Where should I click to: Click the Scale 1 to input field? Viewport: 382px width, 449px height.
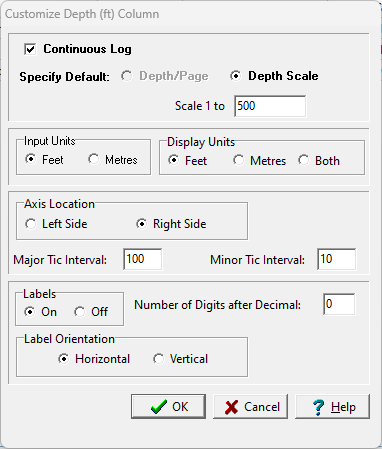pyautogui.click(x=270, y=106)
